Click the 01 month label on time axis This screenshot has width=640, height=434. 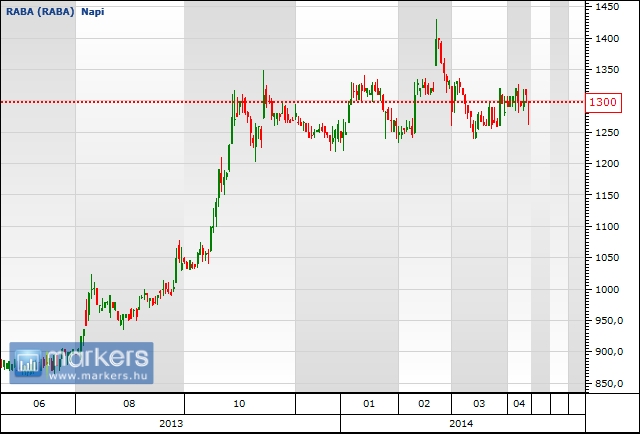369,404
